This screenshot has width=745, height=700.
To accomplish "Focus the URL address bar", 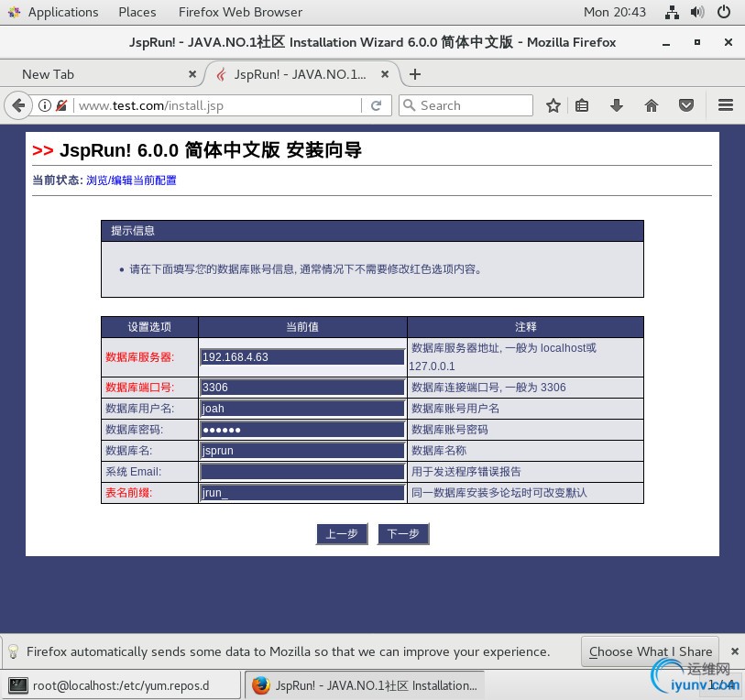I will click(217, 105).
